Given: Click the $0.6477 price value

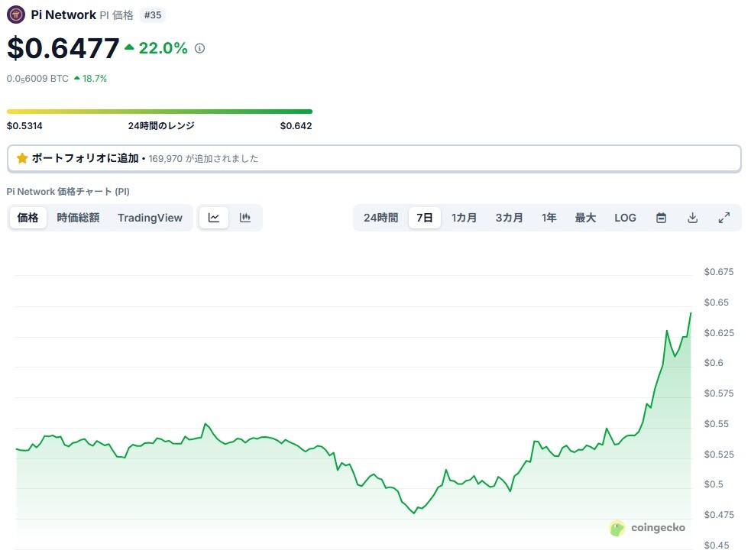Looking at the screenshot, I should pyautogui.click(x=63, y=48).
